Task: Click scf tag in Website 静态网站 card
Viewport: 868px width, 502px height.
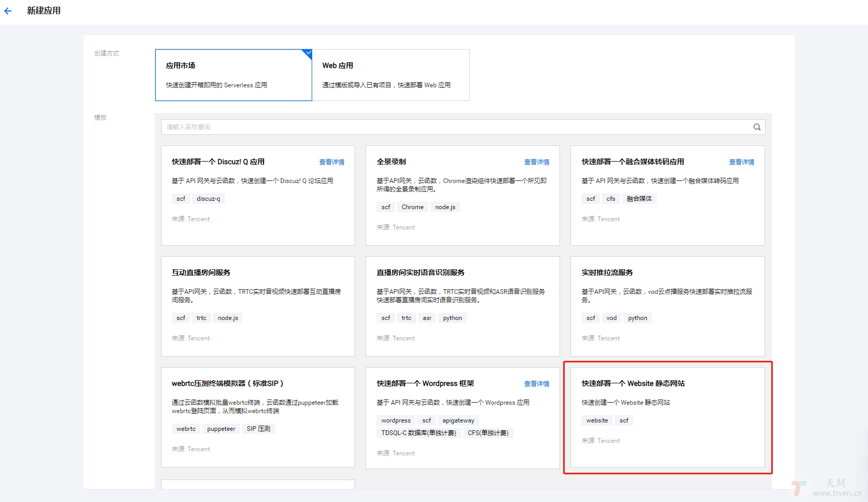Action: coord(624,420)
